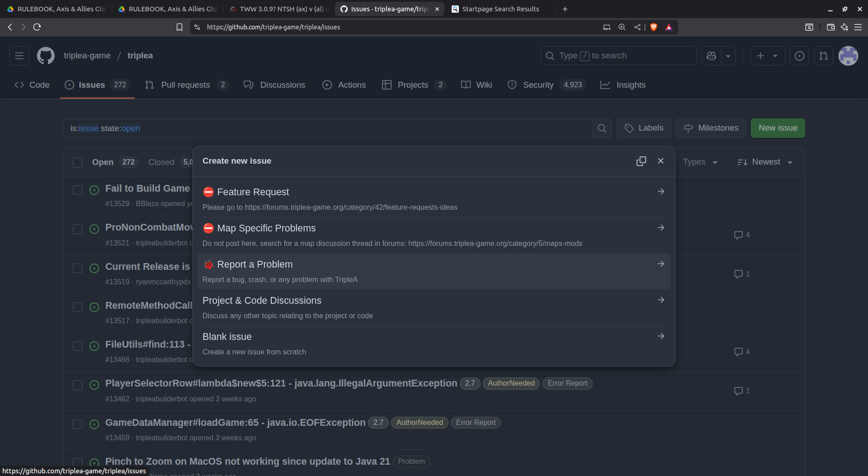The width and height of the screenshot is (868, 476).
Task: Switch to the Code tab
Action: (32, 85)
